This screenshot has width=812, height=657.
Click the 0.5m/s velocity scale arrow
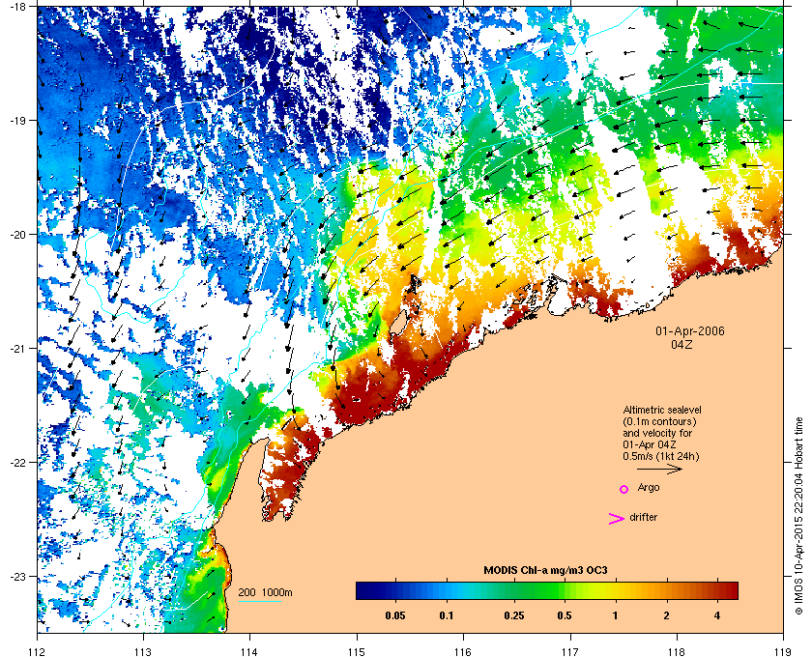pyautogui.click(x=659, y=469)
